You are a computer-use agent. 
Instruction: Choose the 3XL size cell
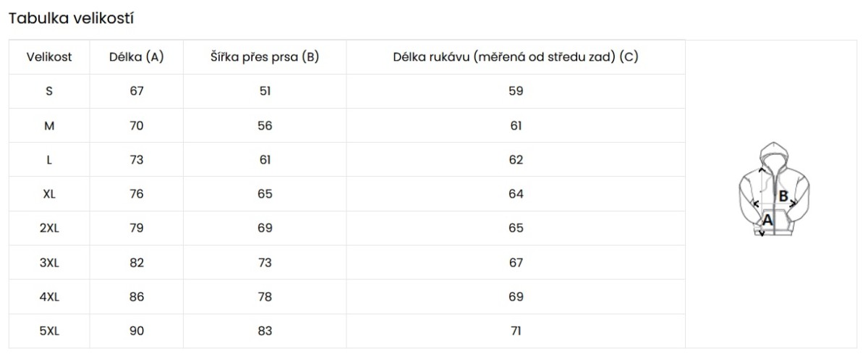pyautogui.click(x=49, y=263)
